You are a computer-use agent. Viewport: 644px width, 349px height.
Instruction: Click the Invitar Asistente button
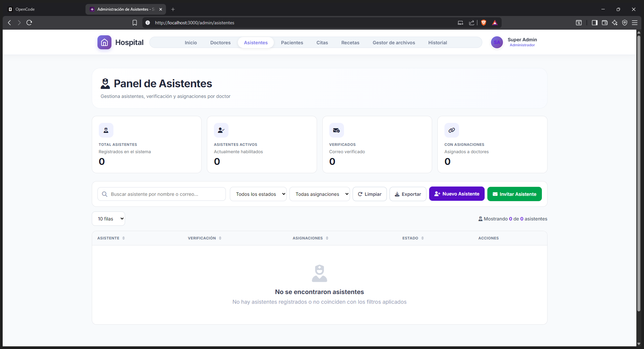[514, 194]
